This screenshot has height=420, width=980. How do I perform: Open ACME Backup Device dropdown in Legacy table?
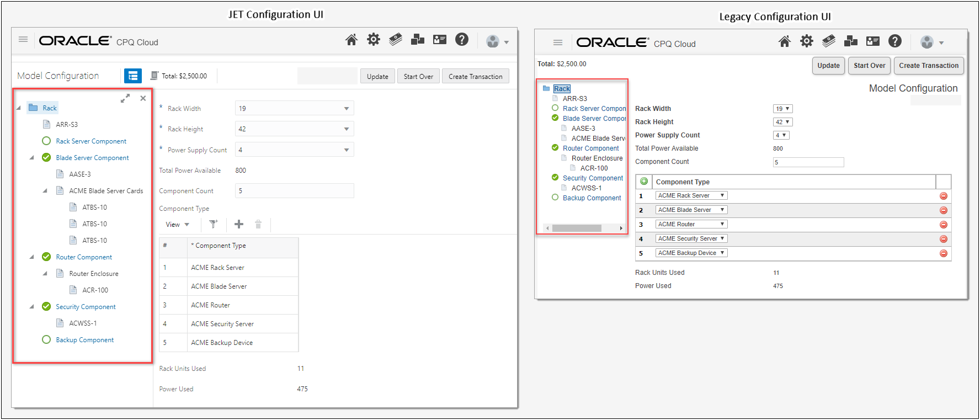691,253
